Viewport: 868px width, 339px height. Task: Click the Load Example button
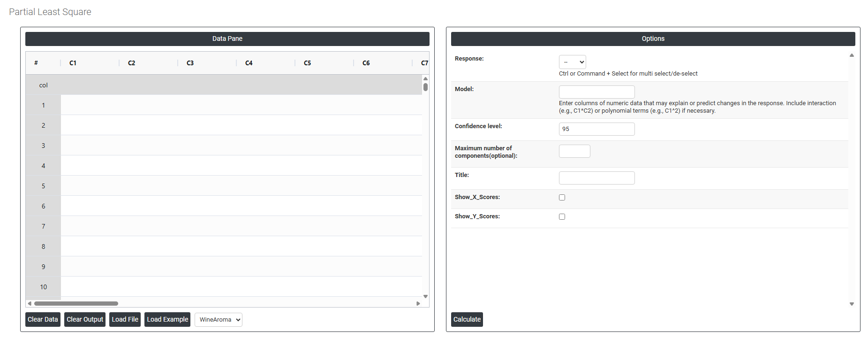point(167,320)
